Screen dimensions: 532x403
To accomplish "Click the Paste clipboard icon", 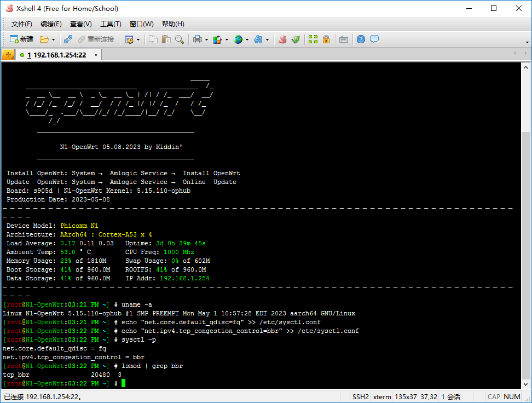I will [166, 39].
